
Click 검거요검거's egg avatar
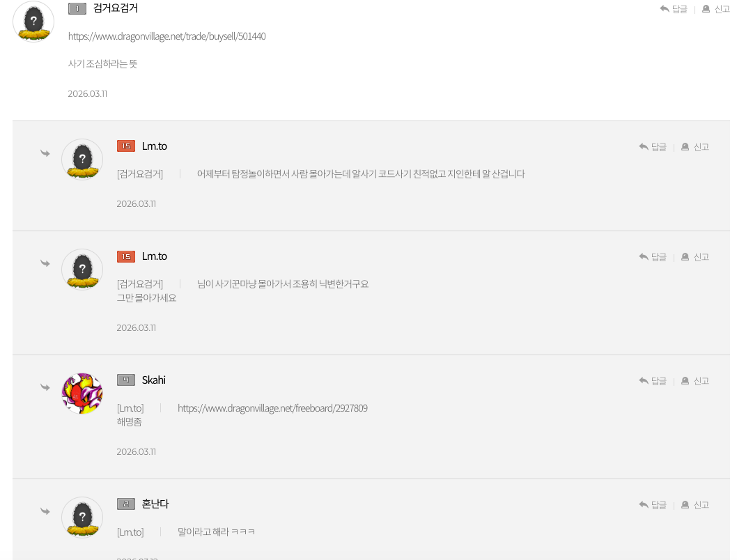(33, 22)
